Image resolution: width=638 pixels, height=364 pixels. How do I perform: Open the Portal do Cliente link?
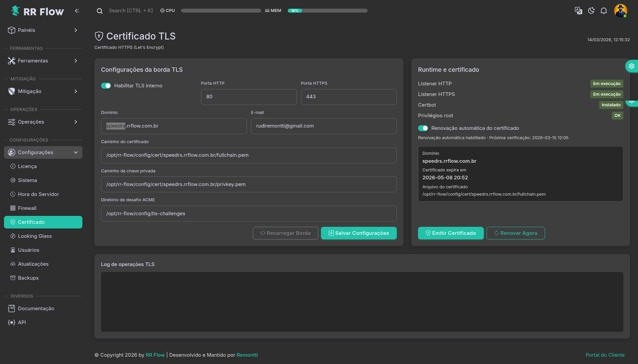click(x=605, y=355)
